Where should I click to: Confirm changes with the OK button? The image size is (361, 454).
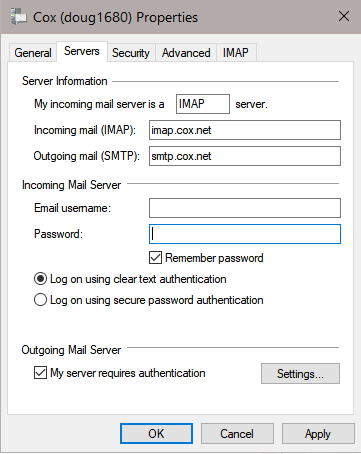[x=156, y=434]
